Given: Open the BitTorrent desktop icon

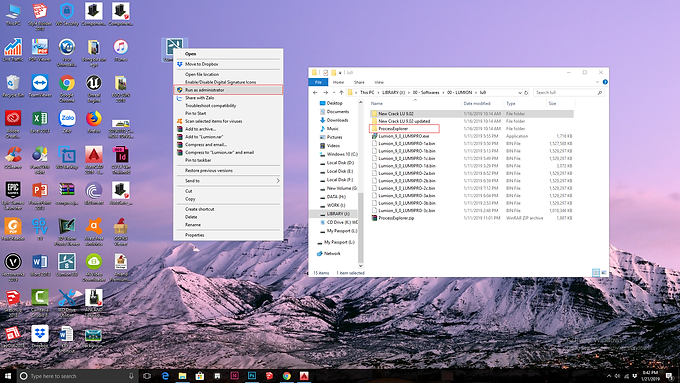Looking at the screenshot, I should coord(94,193).
